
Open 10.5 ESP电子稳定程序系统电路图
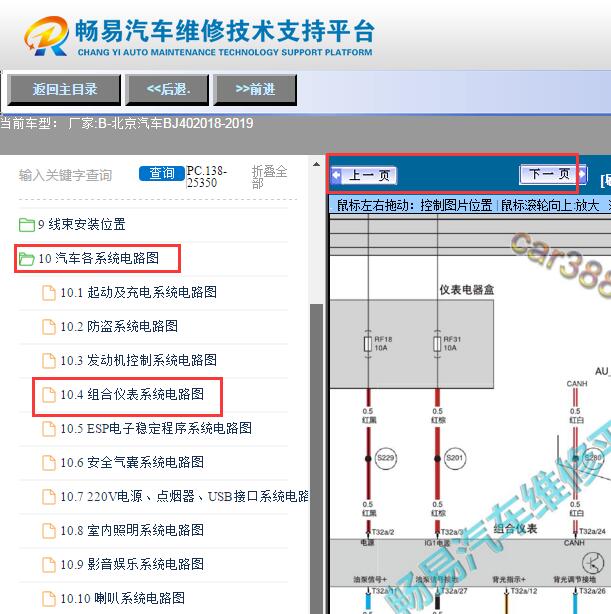pos(156,428)
